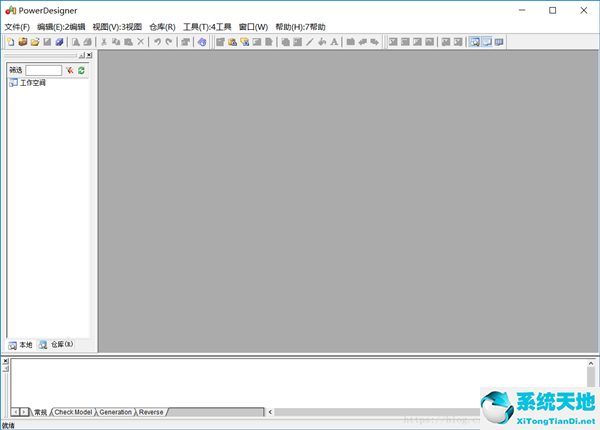Click the Cut scissors icon
The height and width of the screenshot is (430, 600).
click(x=104, y=42)
